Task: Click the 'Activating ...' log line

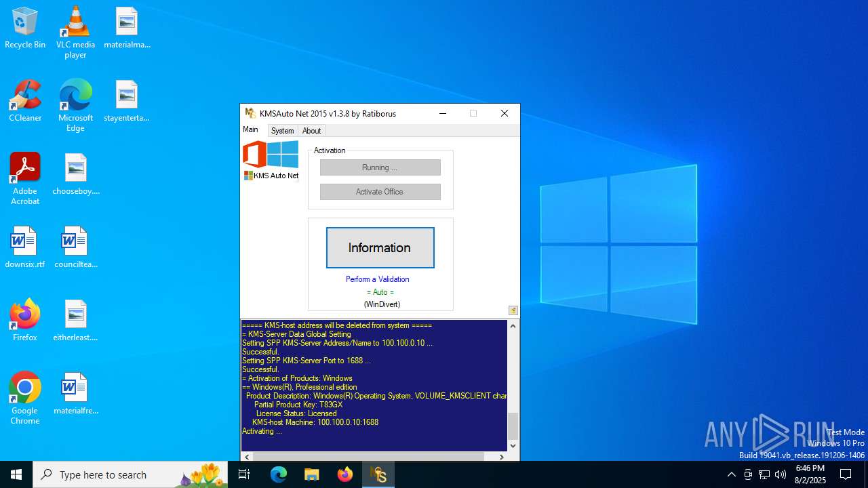Action: 262,431
